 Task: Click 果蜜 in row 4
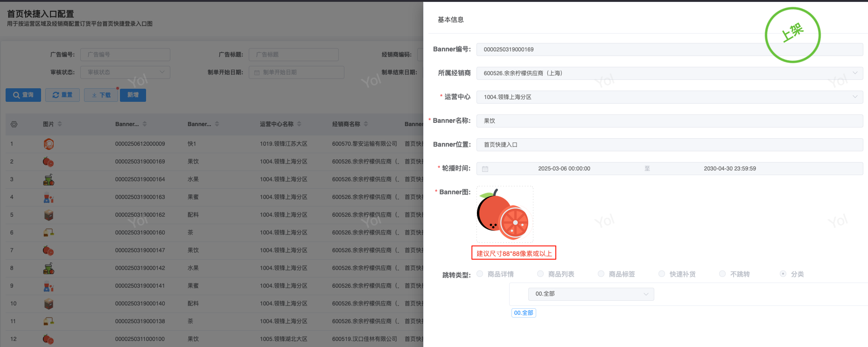click(x=193, y=197)
